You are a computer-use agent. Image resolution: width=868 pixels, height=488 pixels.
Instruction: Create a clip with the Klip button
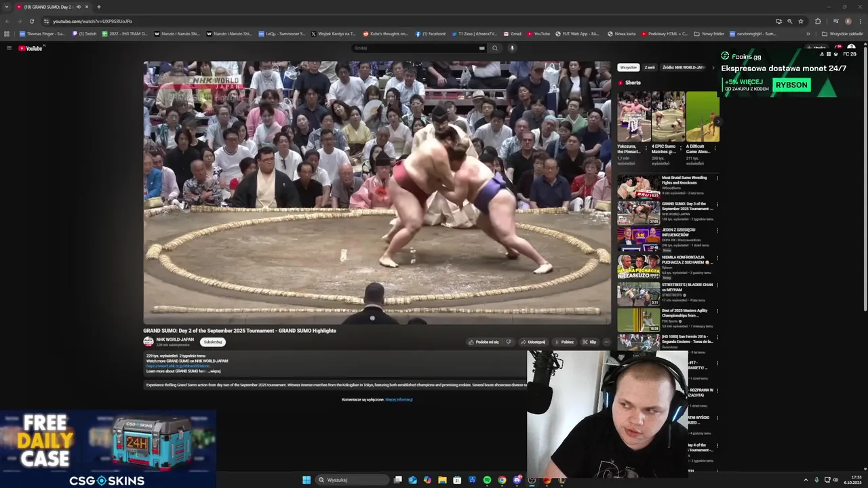[589, 342]
